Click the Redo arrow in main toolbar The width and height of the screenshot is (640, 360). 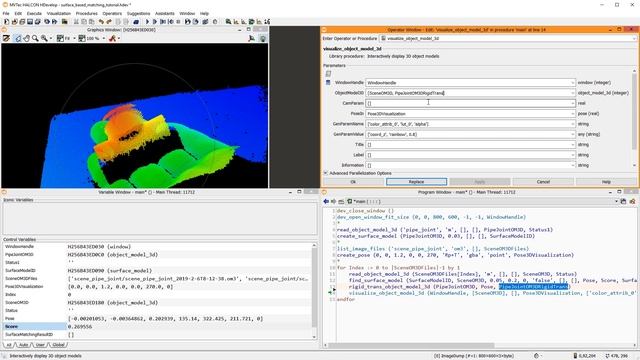(109, 22)
